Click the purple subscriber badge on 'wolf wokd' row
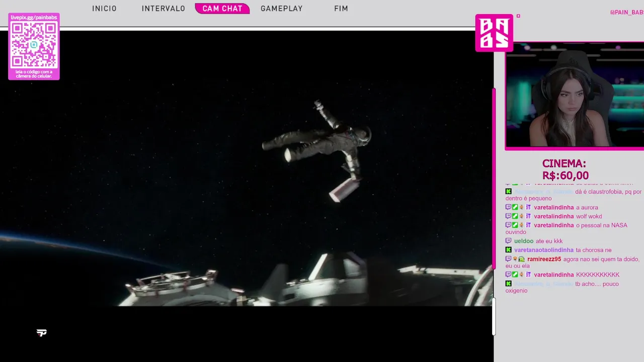The width and height of the screenshot is (644, 362). pos(528,216)
